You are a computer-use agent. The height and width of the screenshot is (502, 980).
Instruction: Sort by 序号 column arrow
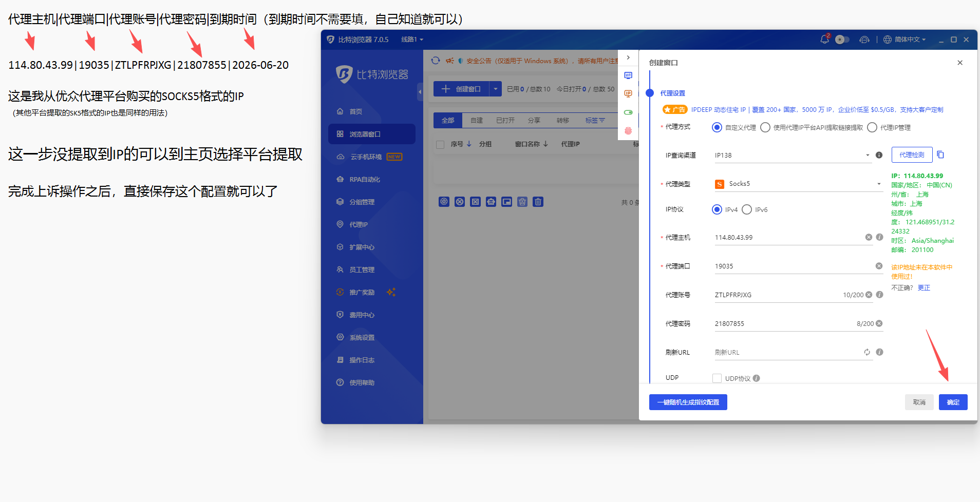(x=469, y=144)
